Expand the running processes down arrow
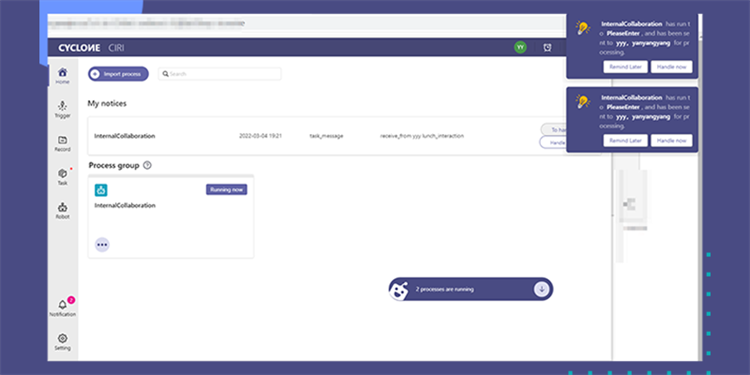750x375 pixels. click(x=541, y=289)
